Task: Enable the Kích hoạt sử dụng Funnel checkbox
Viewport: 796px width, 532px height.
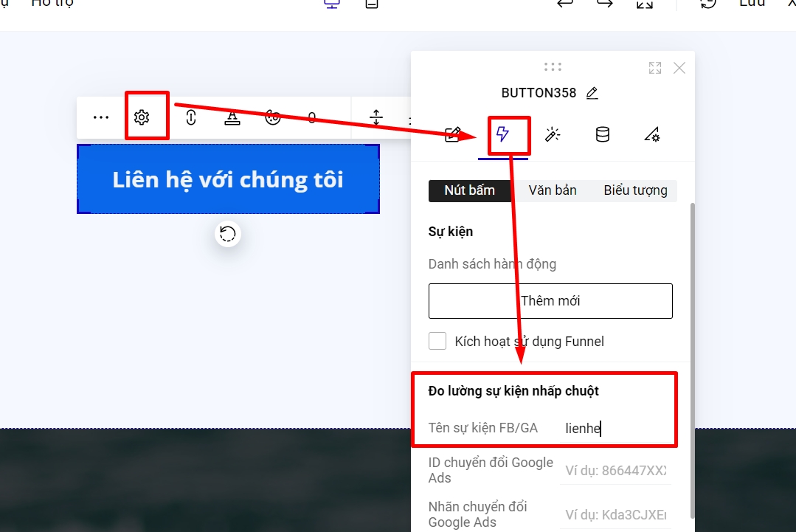Action: click(x=437, y=341)
